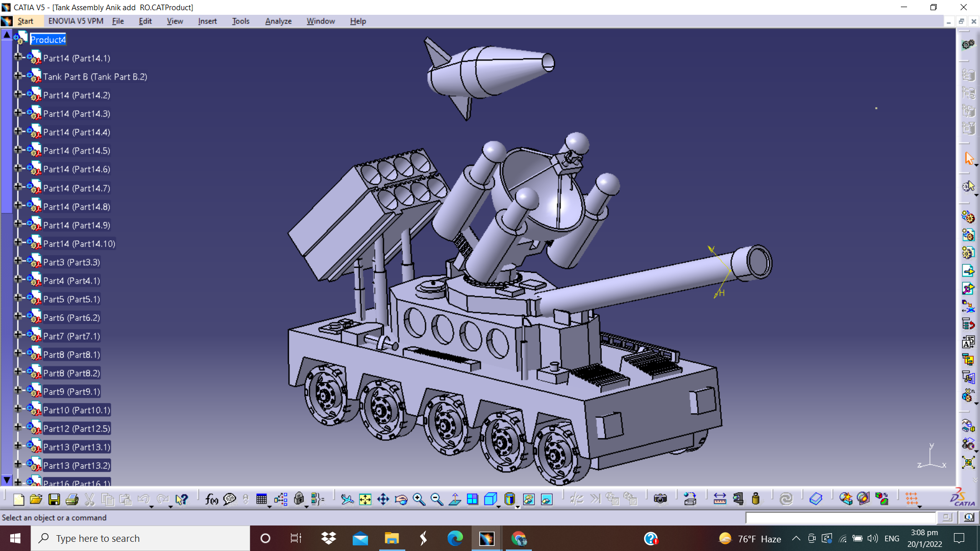Open the Start menu in CATIA

click(x=25, y=21)
